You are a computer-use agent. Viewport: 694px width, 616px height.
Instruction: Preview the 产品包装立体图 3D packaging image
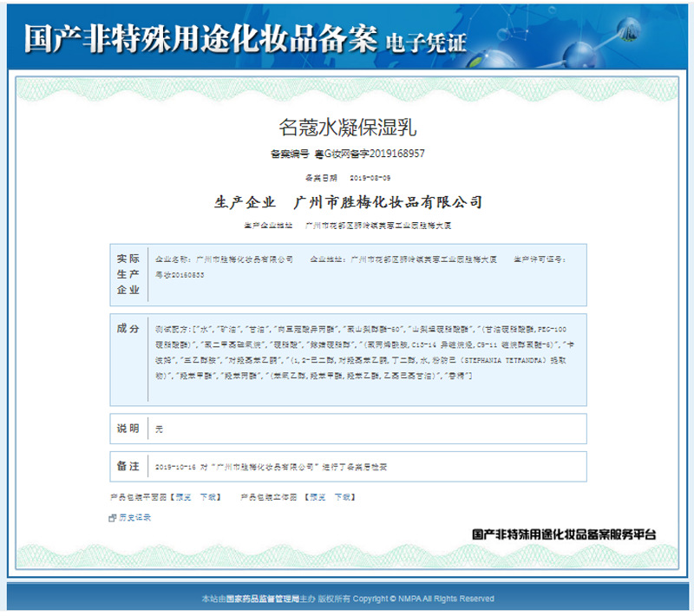click(318, 497)
